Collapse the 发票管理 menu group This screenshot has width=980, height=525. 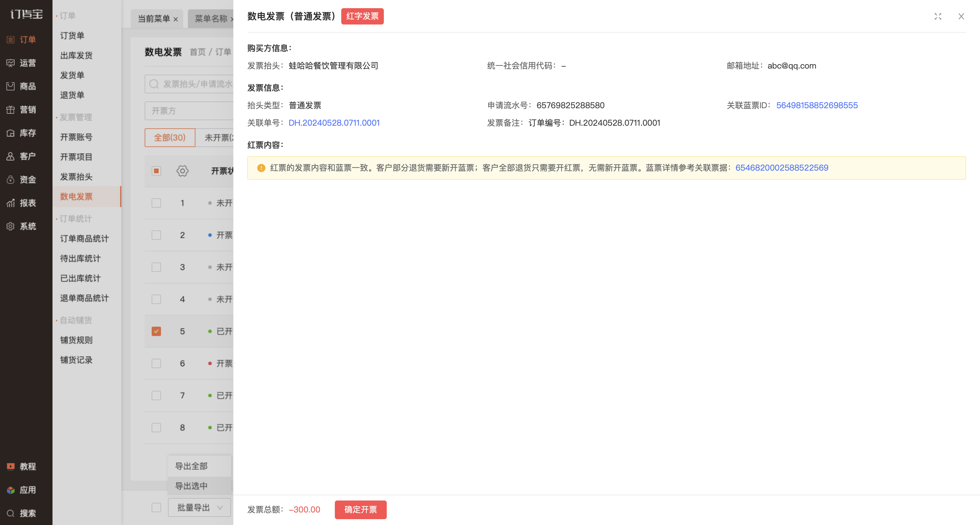(75, 117)
